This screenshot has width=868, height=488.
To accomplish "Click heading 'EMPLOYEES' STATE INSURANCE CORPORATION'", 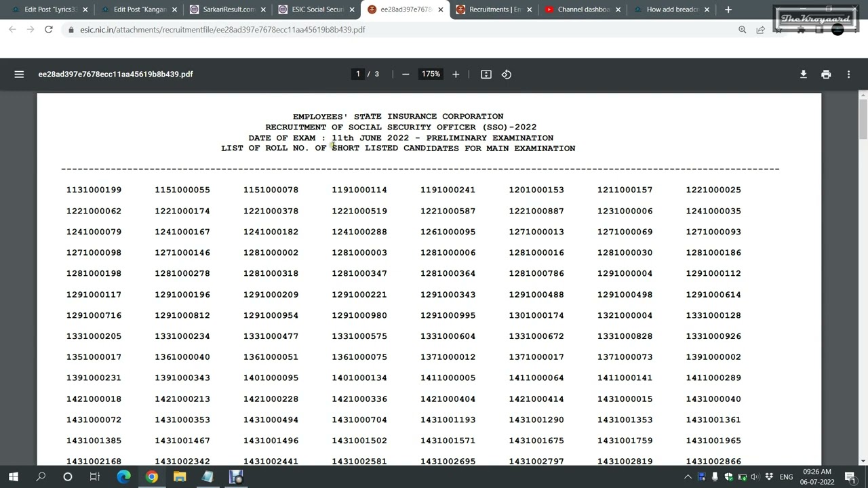I will [x=398, y=117].
